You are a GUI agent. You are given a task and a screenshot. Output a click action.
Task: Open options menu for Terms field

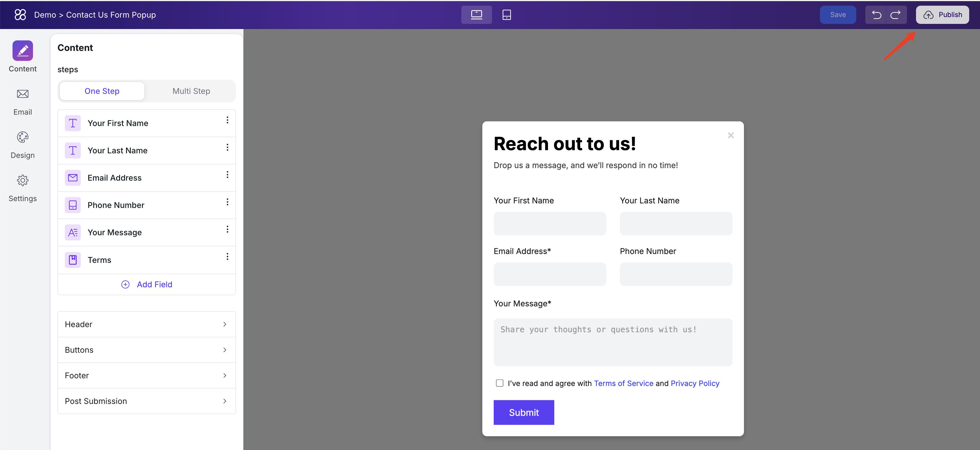[228, 257]
